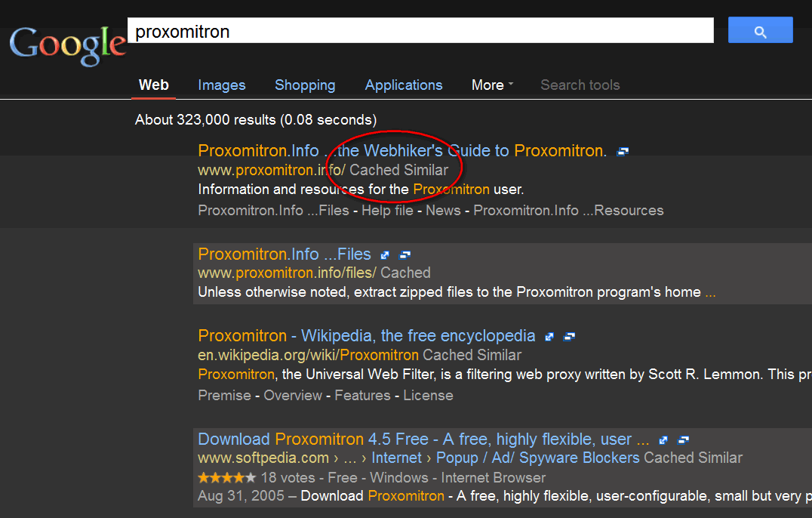812x518 pixels.
Task: Click overlapping-windows icon beside Download Proxomitron 4.5 title
Action: click(x=684, y=440)
